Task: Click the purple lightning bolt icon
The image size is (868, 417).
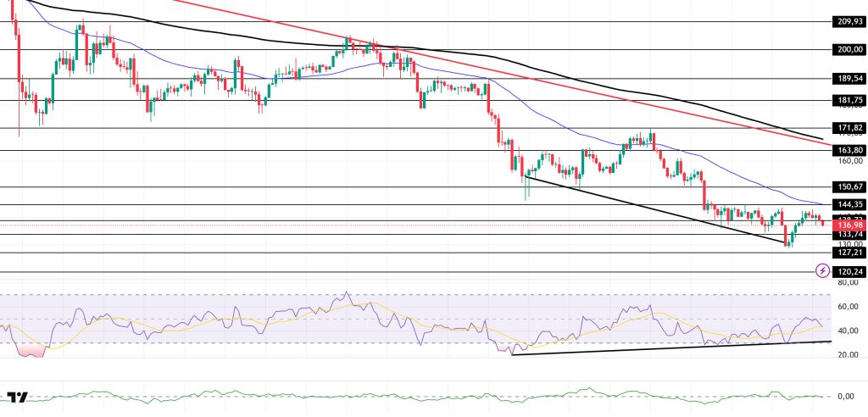Action: pyautogui.click(x=821, y=270)
